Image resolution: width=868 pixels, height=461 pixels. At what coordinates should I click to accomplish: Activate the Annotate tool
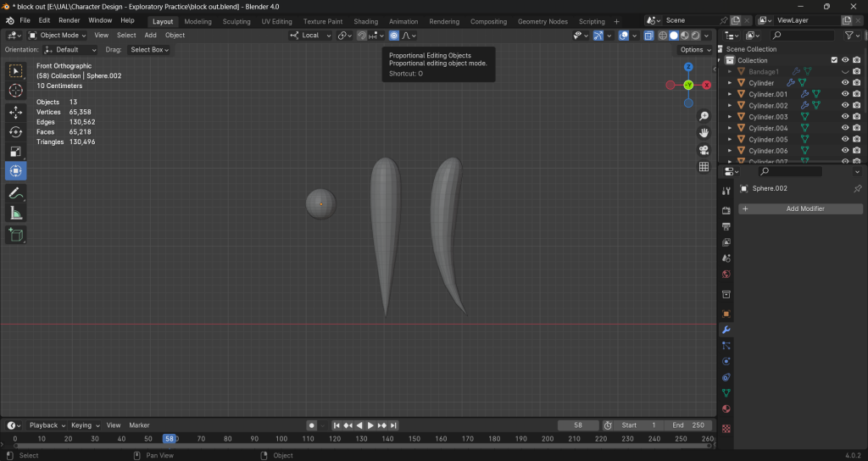pos(15,193)
